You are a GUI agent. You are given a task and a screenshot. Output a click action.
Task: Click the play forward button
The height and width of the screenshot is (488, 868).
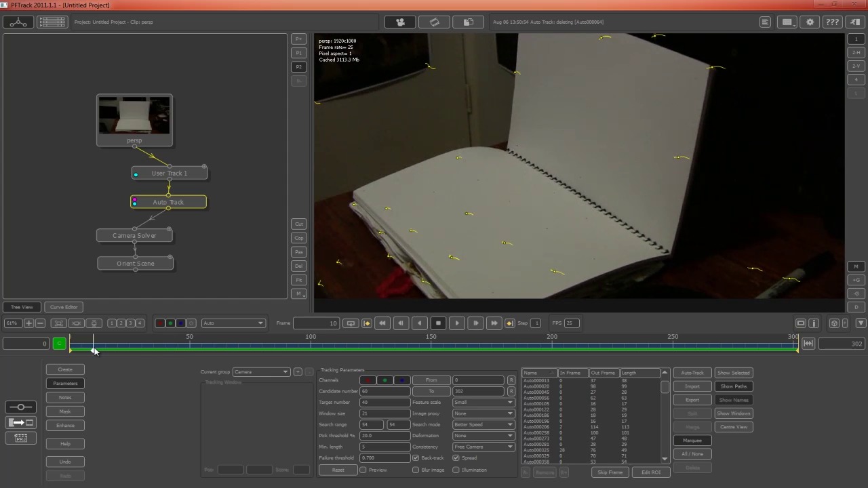click(456, 323)
